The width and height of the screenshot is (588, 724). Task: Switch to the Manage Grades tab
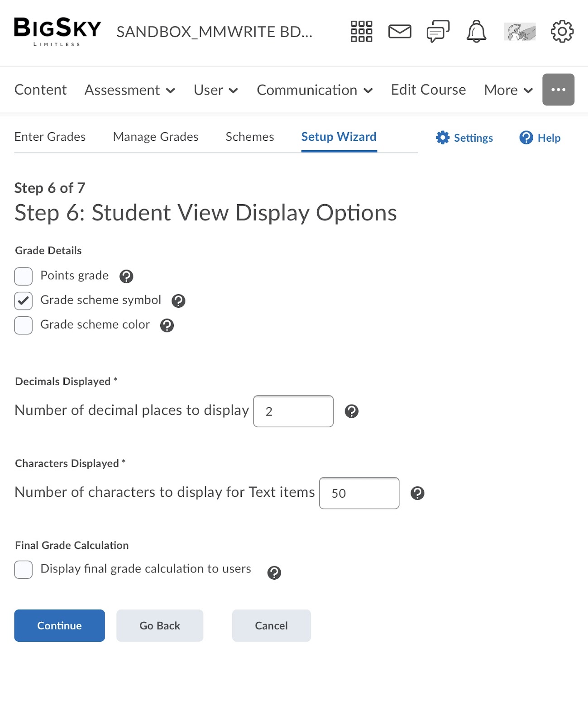(156, 137)
